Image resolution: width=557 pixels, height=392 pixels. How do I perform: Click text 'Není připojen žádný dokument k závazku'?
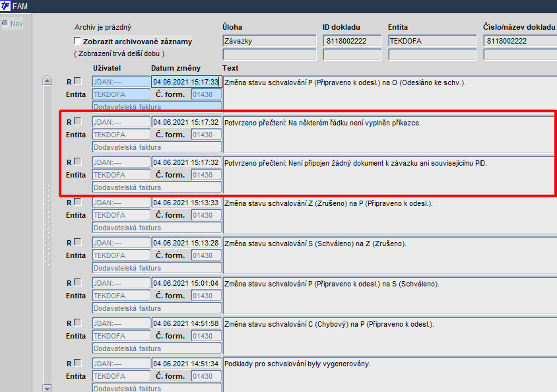point(358,164)
